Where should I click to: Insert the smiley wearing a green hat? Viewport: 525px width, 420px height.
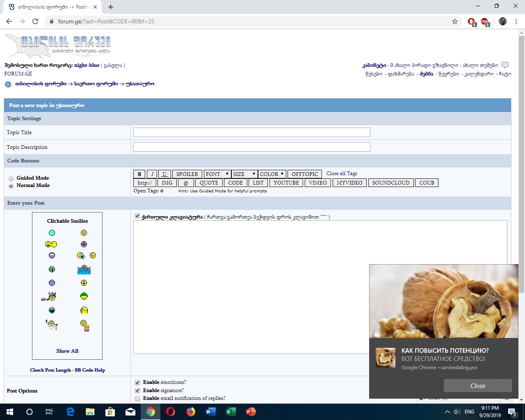point(84,296)
